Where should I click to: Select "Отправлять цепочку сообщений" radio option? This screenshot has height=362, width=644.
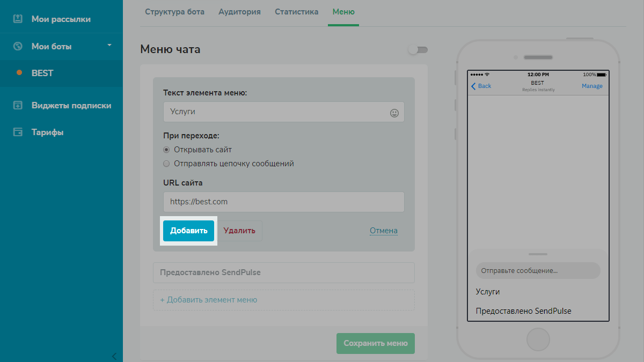click(x=166, y=164)
